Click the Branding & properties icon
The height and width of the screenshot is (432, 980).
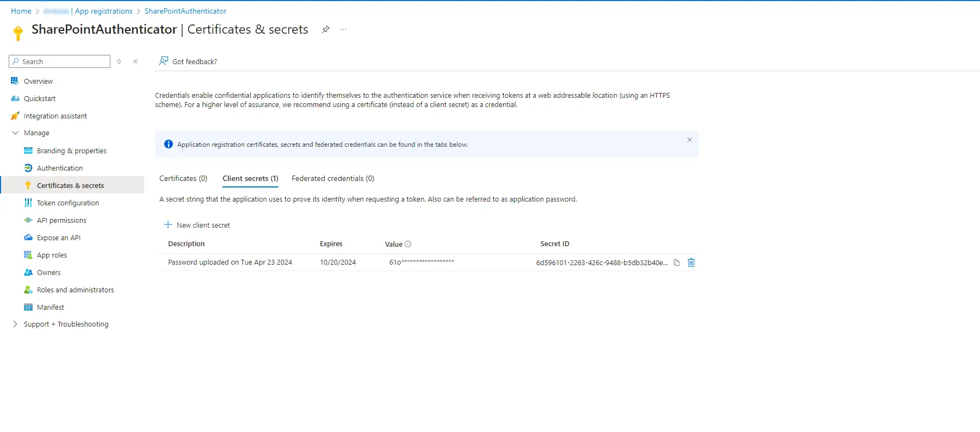tap(28, 151)
